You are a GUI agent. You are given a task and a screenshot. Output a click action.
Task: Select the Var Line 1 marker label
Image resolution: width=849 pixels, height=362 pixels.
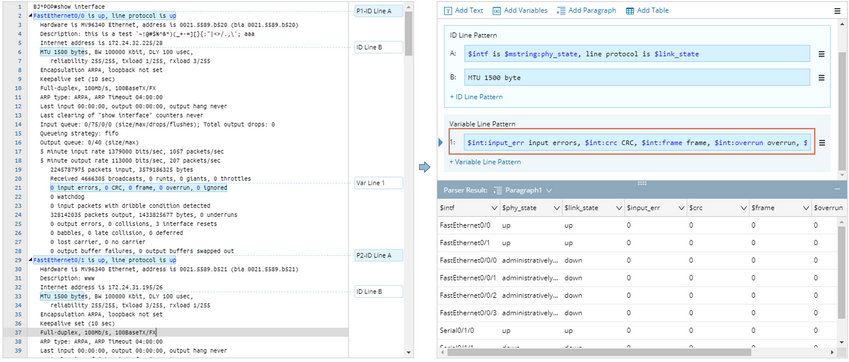click(x=379, y=183)
